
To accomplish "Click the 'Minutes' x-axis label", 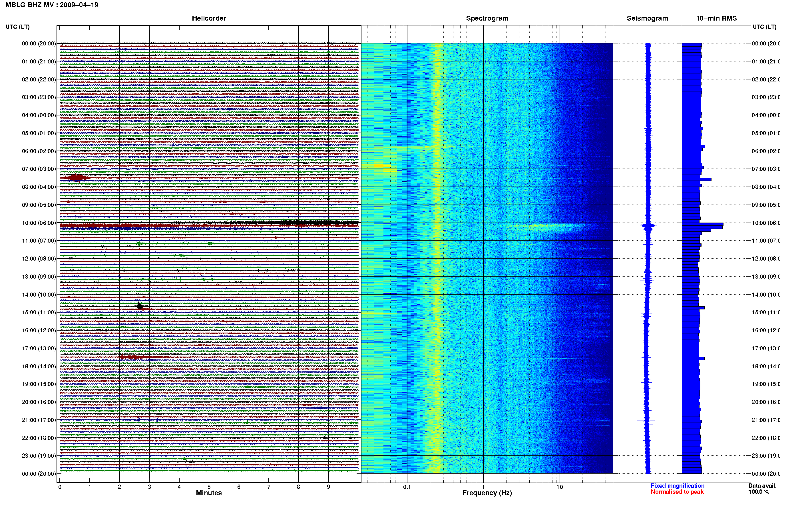I will pos(209,493).
